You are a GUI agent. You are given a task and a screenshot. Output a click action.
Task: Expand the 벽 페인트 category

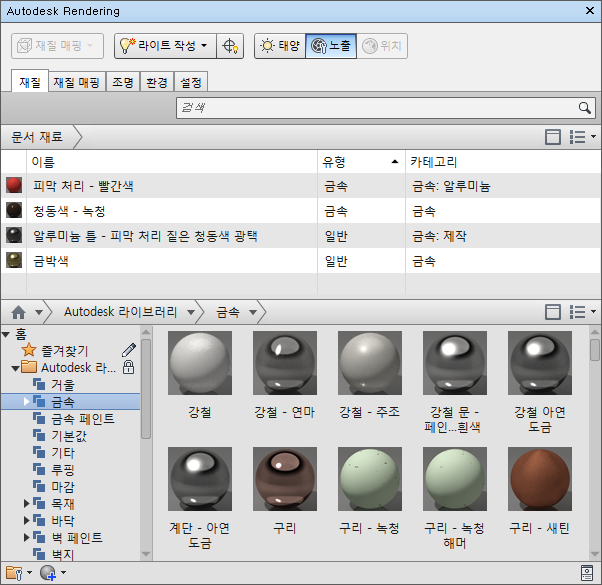coord(26,537)
